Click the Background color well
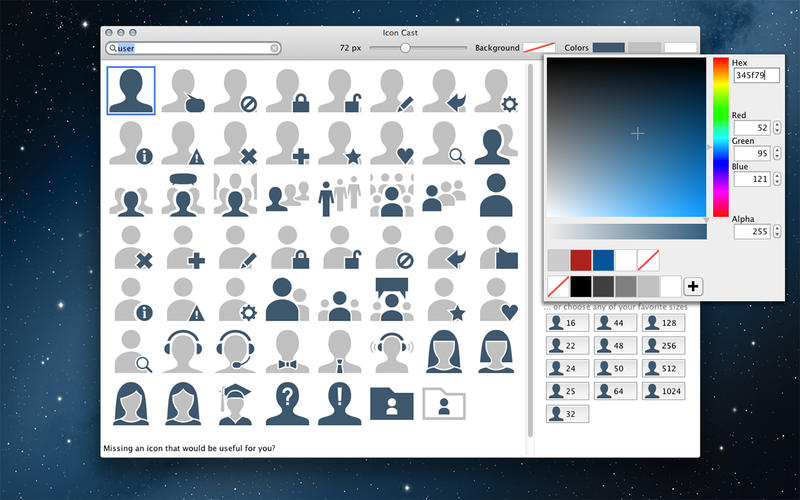The image size is (800, 500). 539,47
